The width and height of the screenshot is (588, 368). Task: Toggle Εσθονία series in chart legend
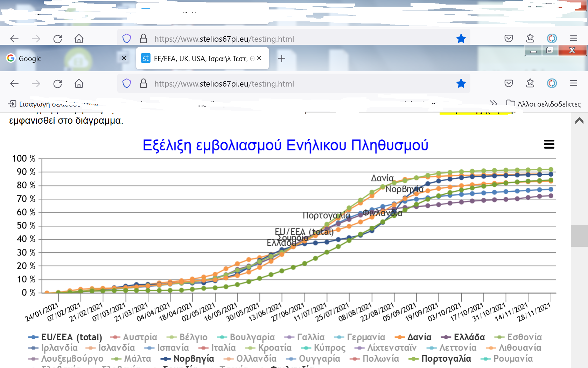tap(518, 337)
